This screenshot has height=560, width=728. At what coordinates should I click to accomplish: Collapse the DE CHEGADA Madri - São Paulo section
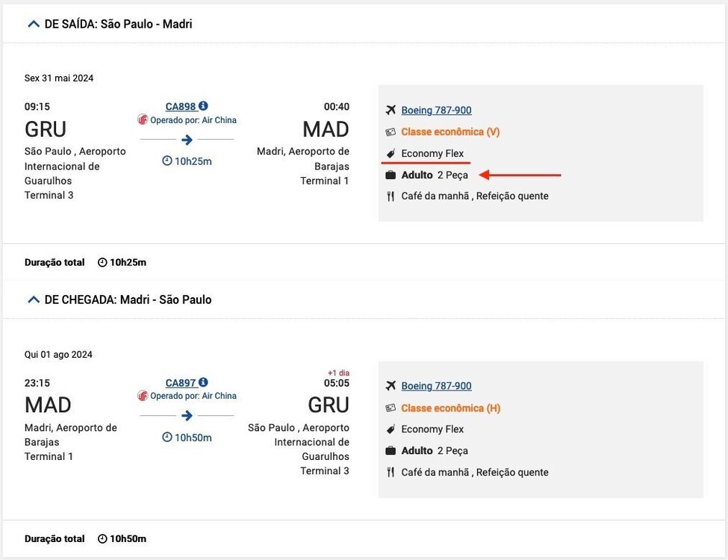click(33, 299)
